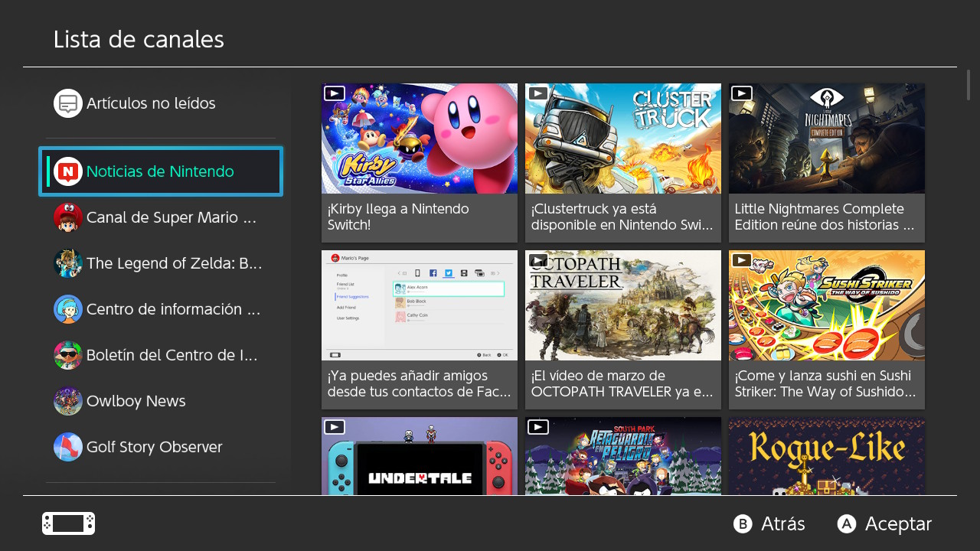Click the B button icon for Atrás
This screenshot has width=980, height=551.
(x=743, y=523)
